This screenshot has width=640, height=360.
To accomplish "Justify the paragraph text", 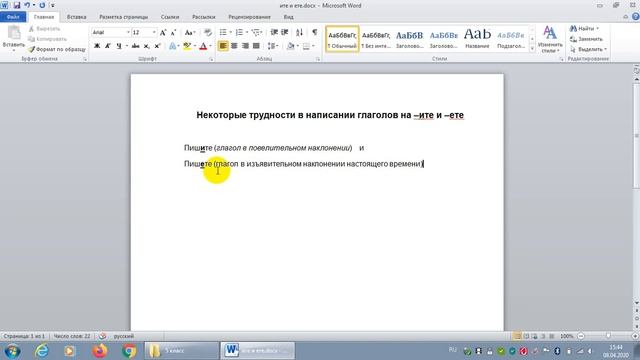I will (256, 46).
